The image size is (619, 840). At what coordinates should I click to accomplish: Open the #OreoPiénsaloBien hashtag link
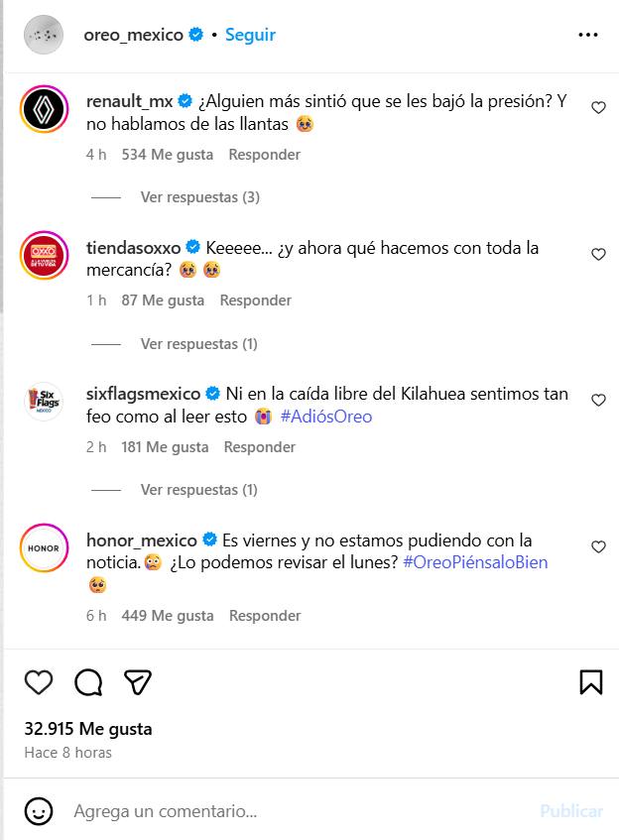point(475,563)
